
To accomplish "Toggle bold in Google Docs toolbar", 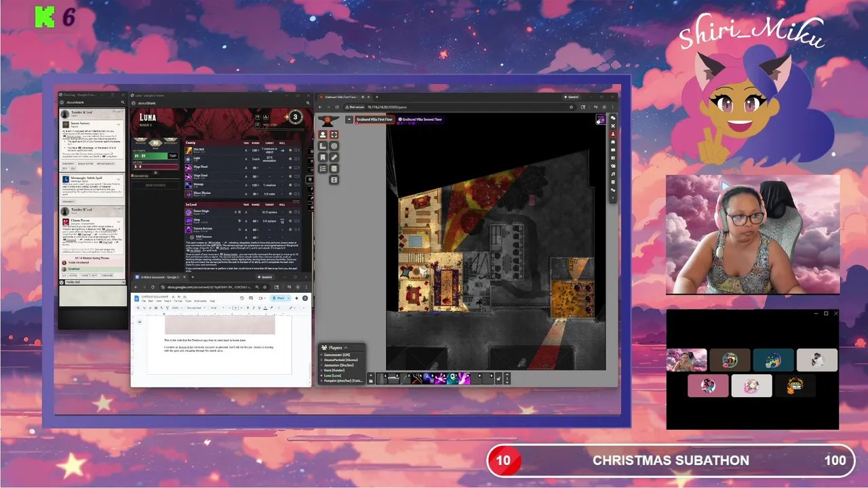I will tap(248, 308).
